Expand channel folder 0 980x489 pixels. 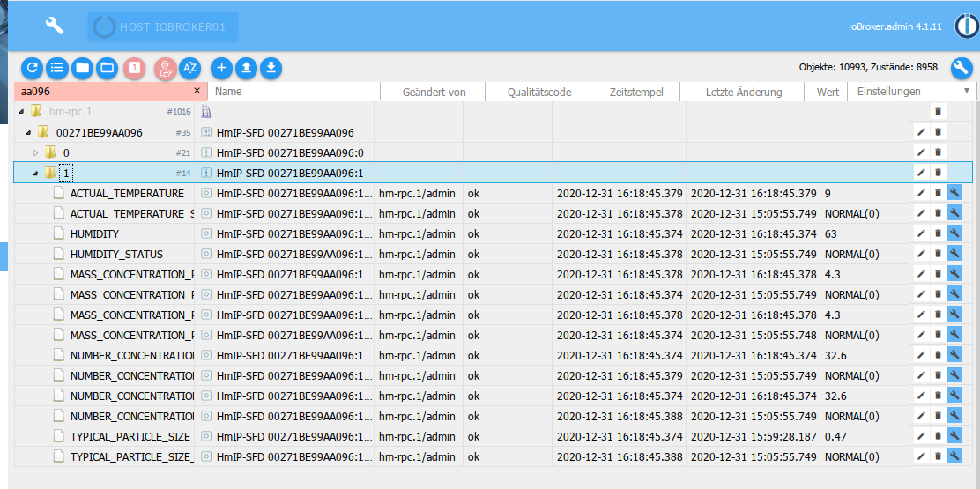[x=35, y=152]
